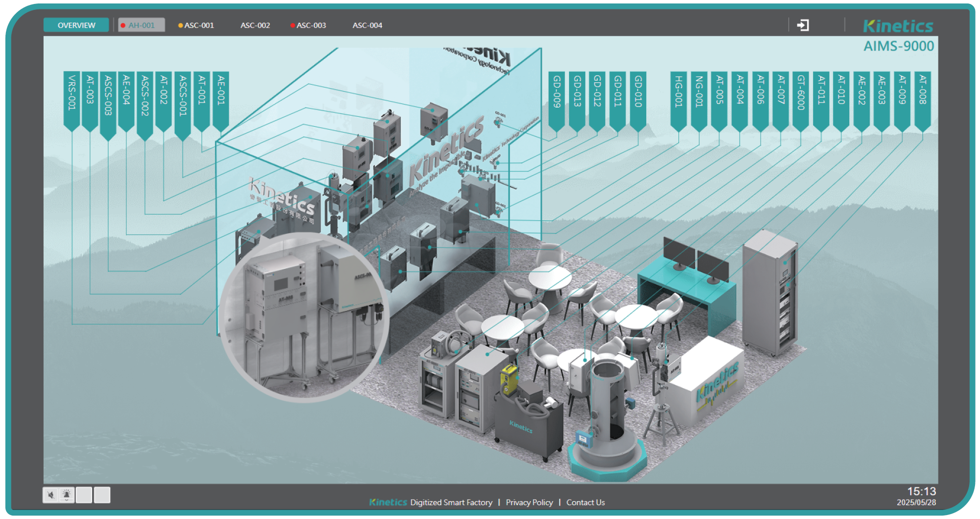Image resolution: width=980 pixels, height=519 pixels.
Task: Expand the alarm dropdown chevron
Action: [x=66, y=501]
